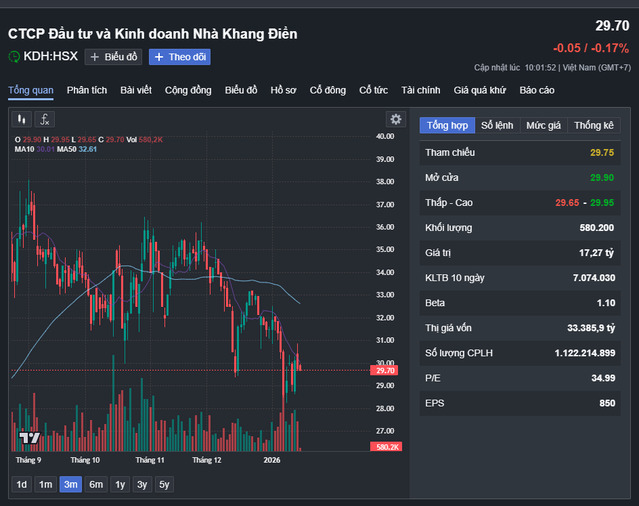Viewport: 639px width, 506px height.
Task: Click the Giá trị value 17,27 tỷ
Action: pyautogui.click(x=597, y=253)
